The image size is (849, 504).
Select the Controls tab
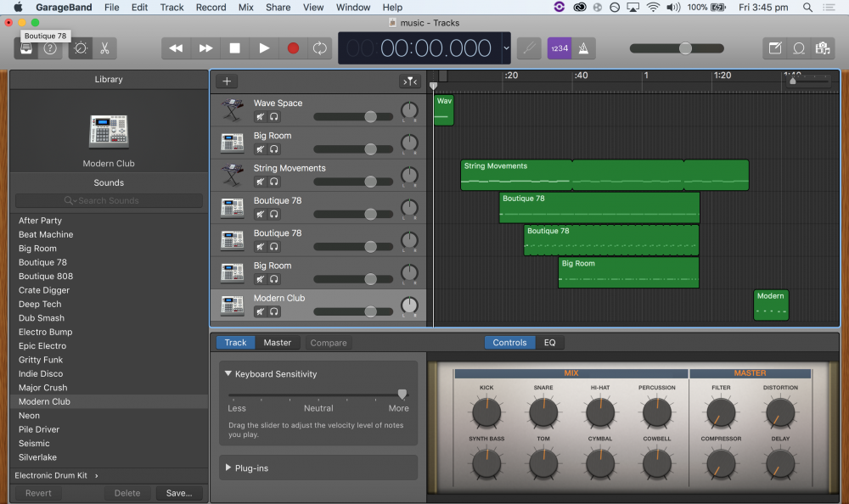tap(509, 343)
